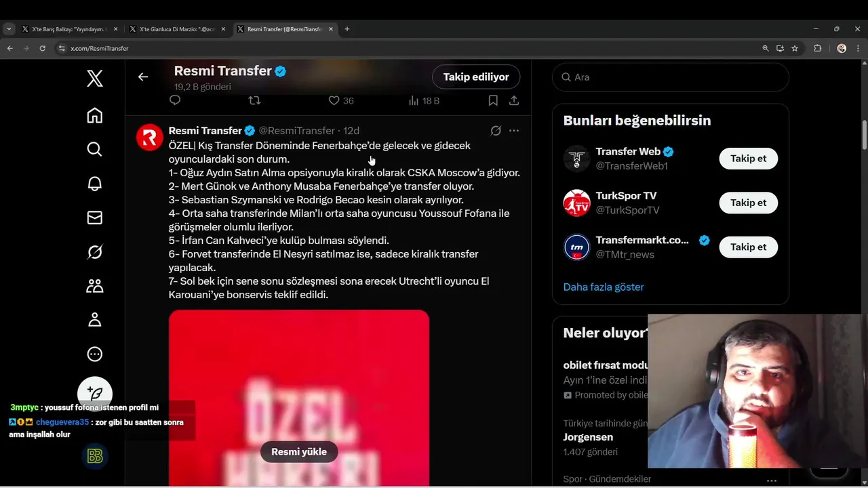
Task: Click the X logo in the sidebar
Action: [x=95, y=79]
